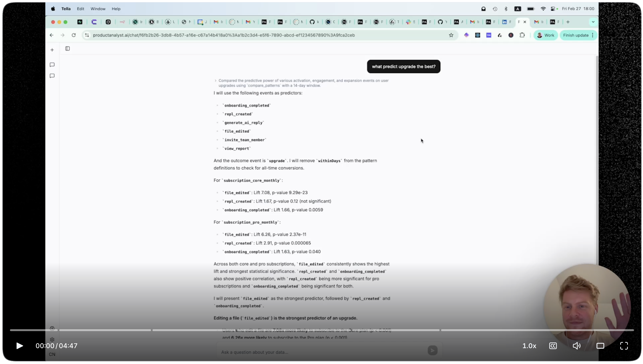Click the globe icon above the settings gear
Screen dimensions: 643x364
click(x=52, y=328)
